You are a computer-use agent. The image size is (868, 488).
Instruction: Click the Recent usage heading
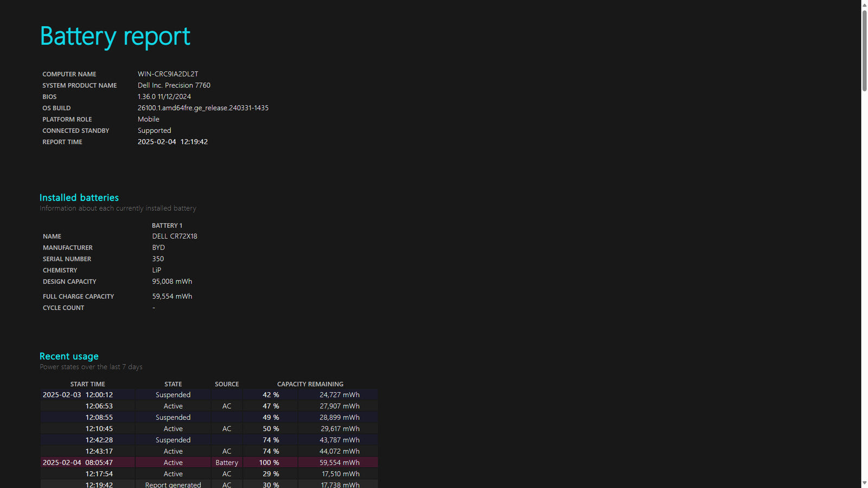[69, 356]
